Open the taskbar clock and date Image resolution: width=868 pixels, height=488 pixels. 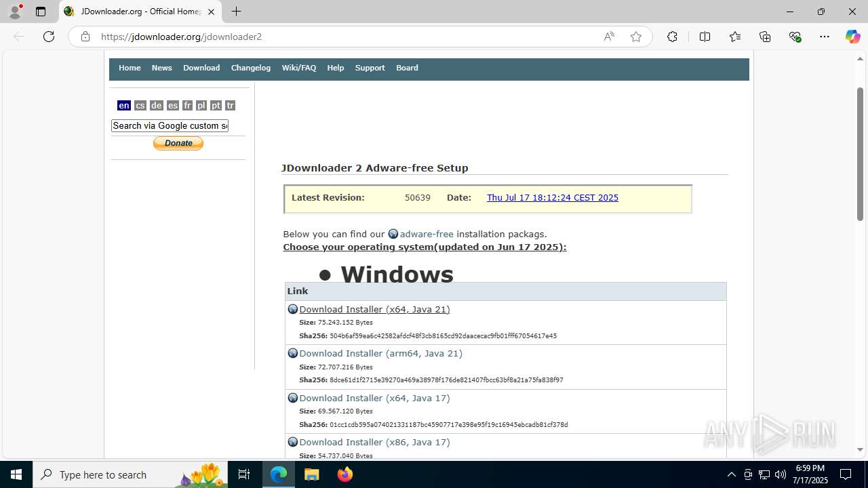click(810, 474)
